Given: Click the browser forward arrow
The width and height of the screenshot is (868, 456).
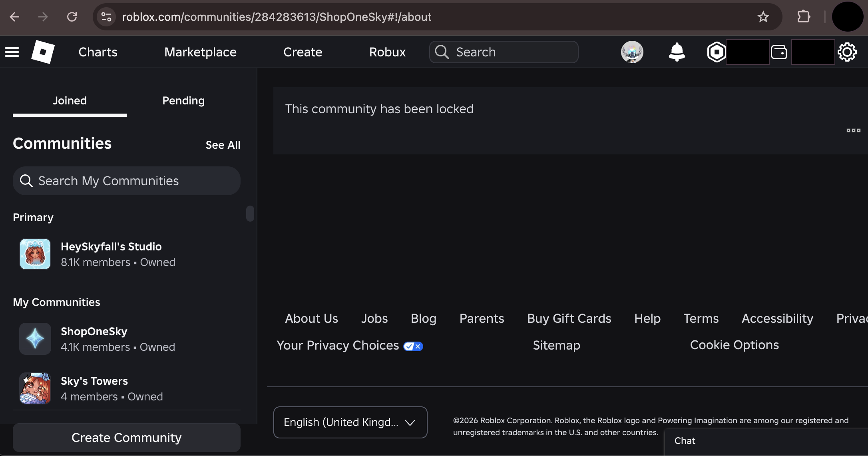Looking at the screenshot, I should click(x=43, y=17).
